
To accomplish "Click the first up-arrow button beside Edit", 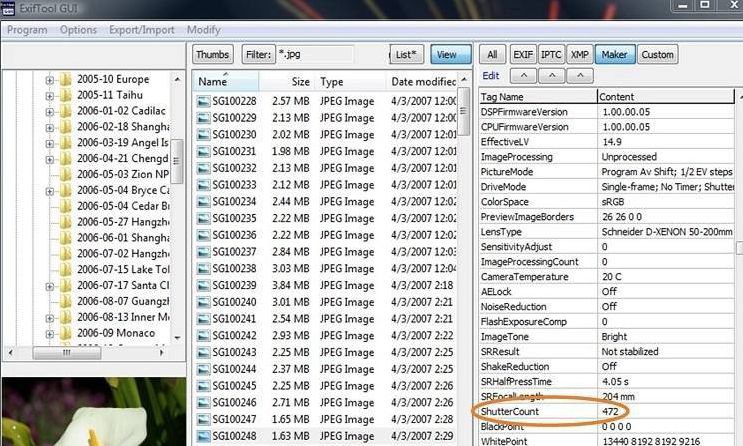I will (524, 75).
